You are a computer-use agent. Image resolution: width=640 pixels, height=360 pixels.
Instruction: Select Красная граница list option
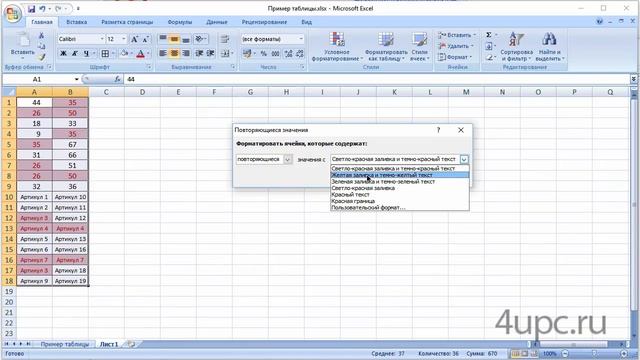pyautogui.click(x=400, y=201)
